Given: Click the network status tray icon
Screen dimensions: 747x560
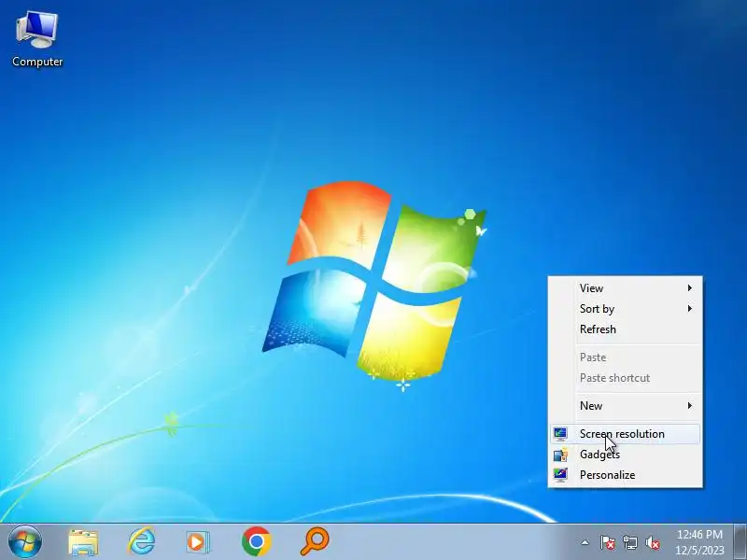Looking at the screenshot, I should tap(629, 542).
